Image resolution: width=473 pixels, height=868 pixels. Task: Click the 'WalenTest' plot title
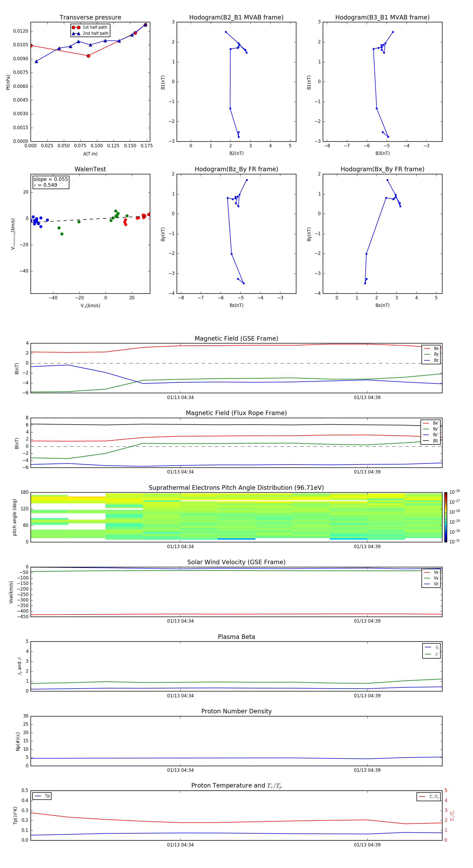point(90,169)
